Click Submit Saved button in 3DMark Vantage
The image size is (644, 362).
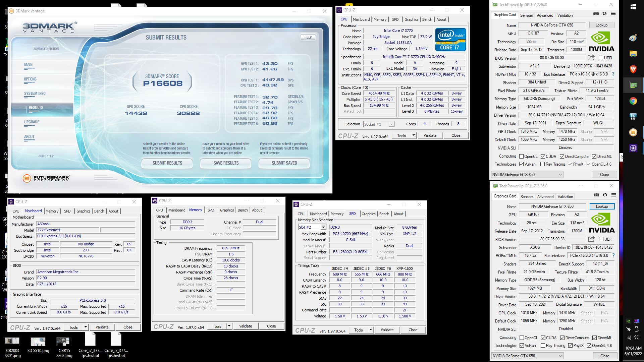(284, 163)
